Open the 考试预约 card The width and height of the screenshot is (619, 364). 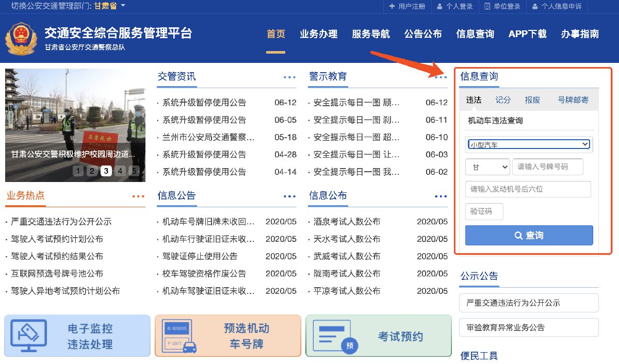379,336
